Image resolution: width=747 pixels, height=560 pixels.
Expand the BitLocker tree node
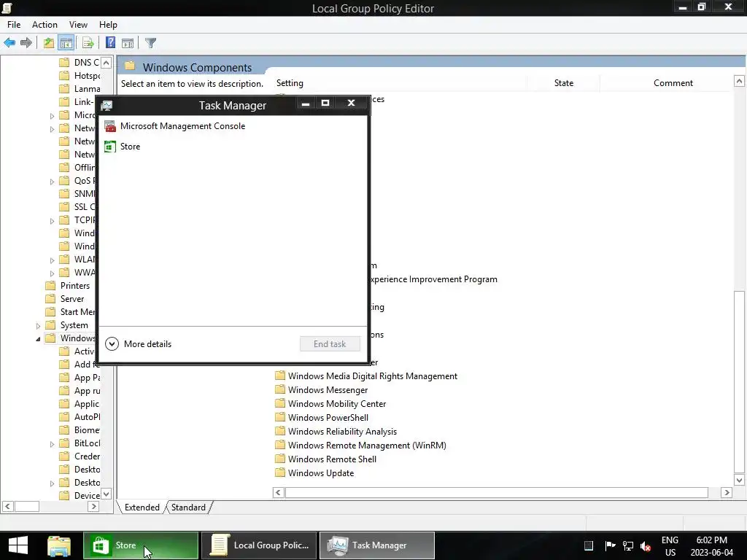coord(52,444)
